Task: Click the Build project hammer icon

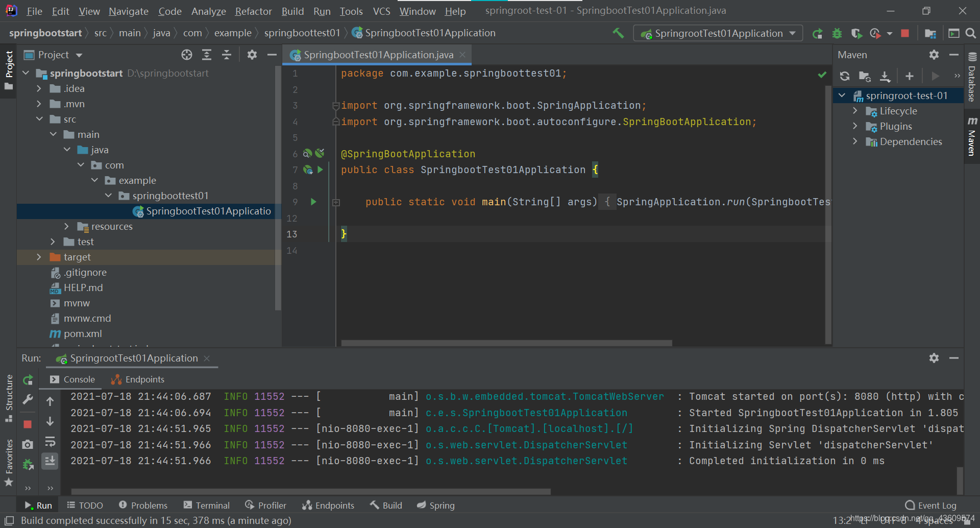Action: tap(618, 33)
